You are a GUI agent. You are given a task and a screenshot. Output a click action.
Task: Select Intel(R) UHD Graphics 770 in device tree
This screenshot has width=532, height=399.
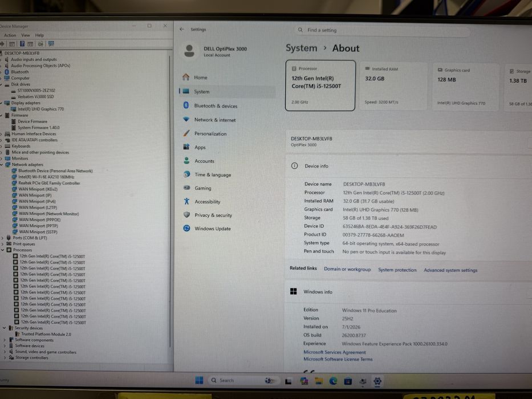pos(40,109)
